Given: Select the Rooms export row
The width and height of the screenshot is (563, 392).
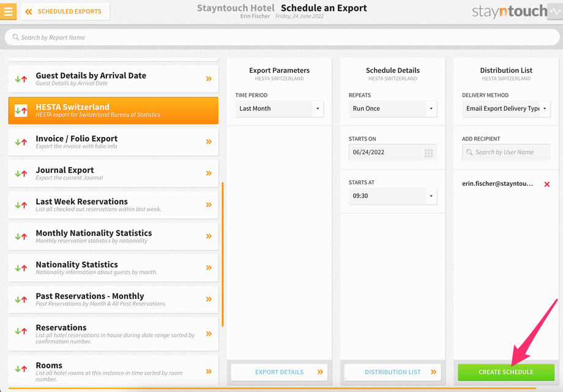Looking at the screenshot, I should point(113,370).
